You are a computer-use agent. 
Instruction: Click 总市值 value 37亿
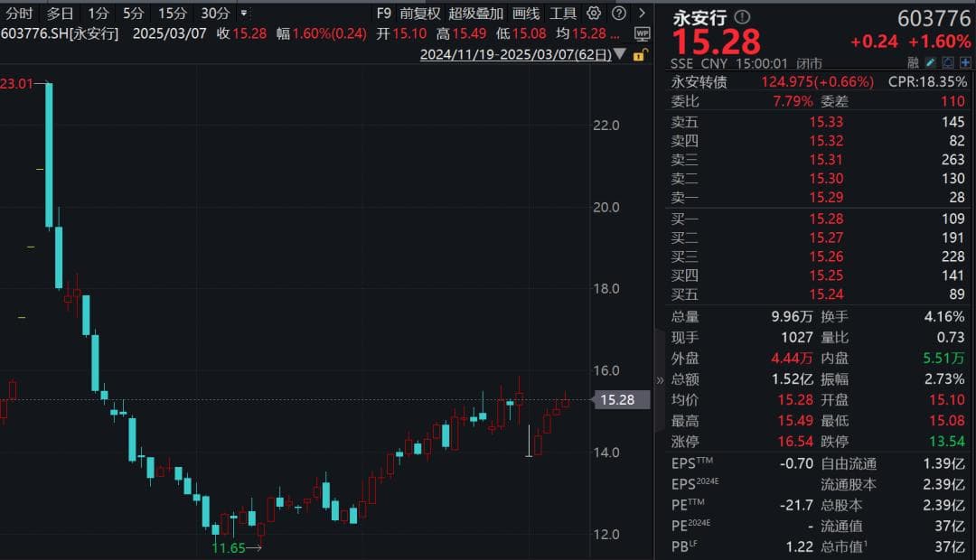coord(950,547)
